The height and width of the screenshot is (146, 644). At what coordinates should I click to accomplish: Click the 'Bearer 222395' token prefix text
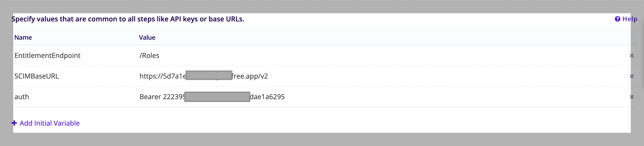coord(162,97)
